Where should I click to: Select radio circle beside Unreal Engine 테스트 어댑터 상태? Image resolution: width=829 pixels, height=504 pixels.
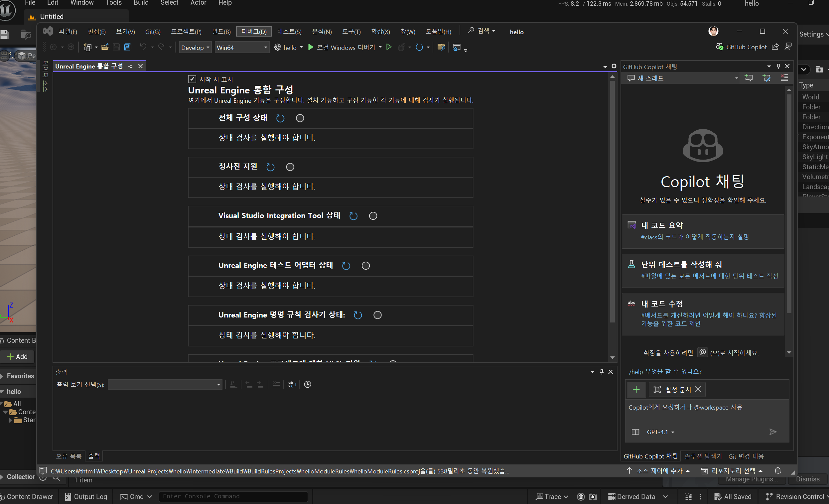[365, 266]
